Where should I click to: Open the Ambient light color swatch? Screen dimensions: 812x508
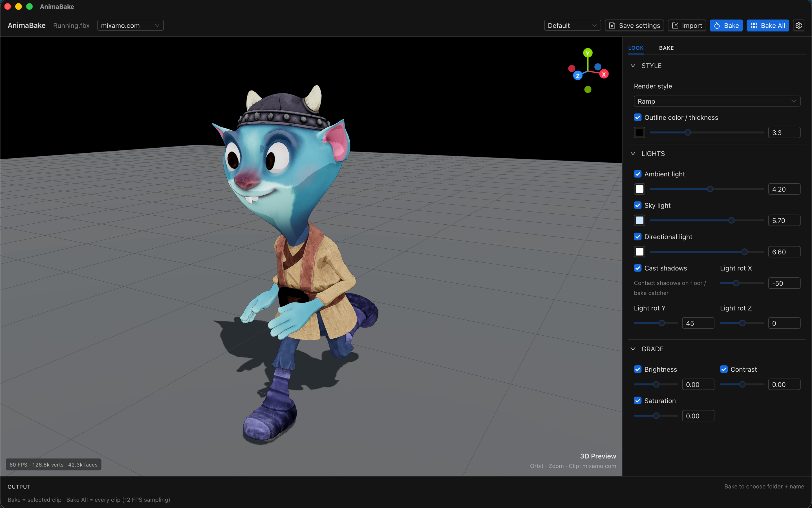[x=639, y=189]
